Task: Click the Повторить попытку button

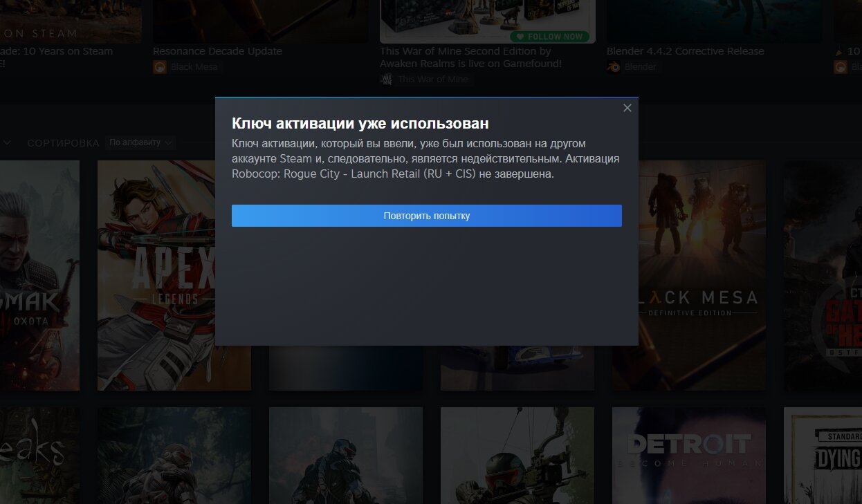Action: coord(426,216)
